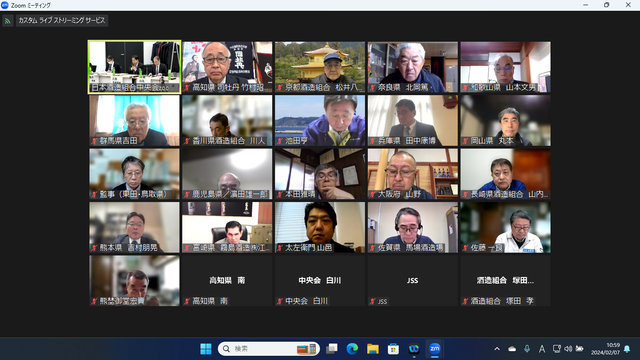Click muted mic icon on 岡山県 丸本 tile
The image size is (640, 360).
pyautogui.click(x=465, y=141)
